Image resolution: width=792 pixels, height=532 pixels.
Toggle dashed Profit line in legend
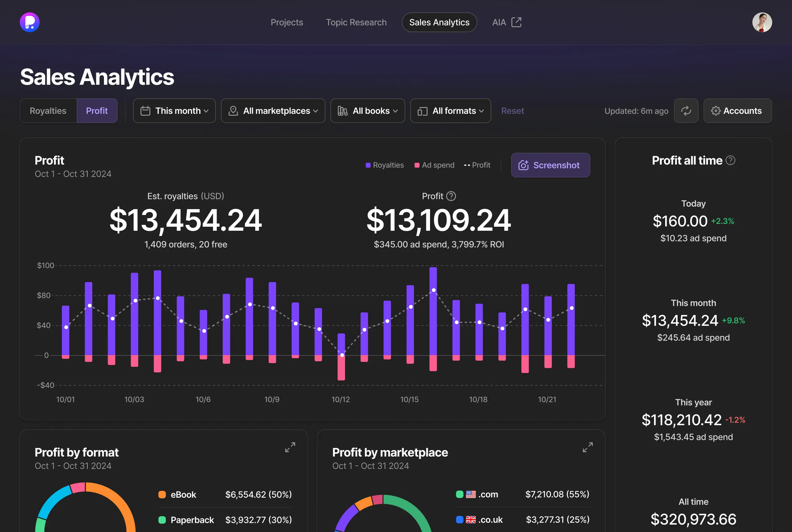click(477, 165)
